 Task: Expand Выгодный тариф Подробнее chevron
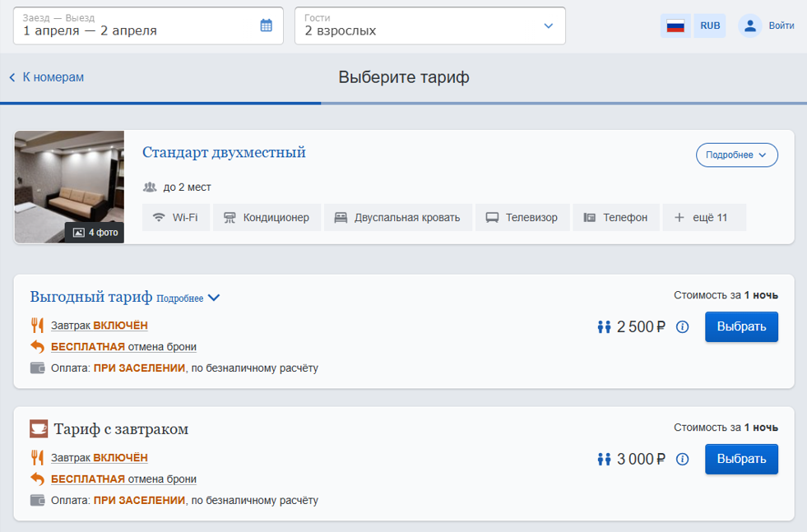[214, 298]
